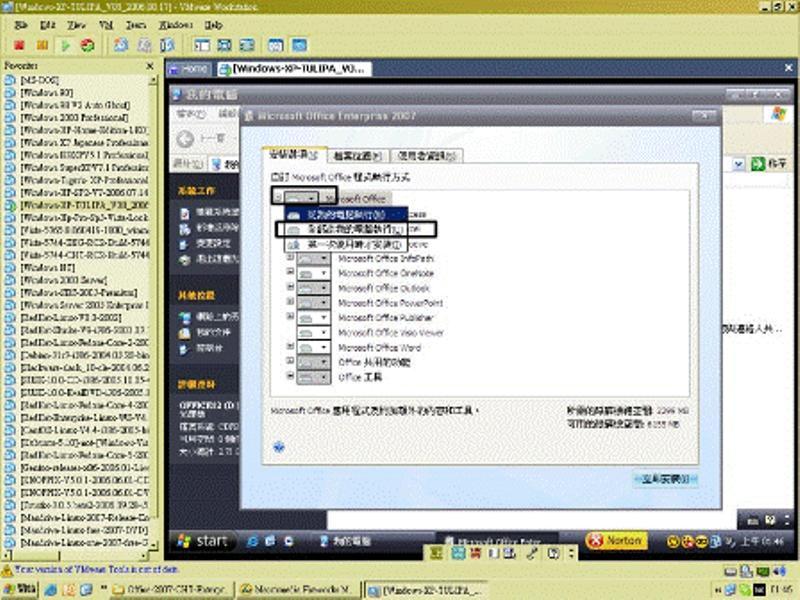Expand the Microsoft Office Word tree node

click(x=290, y=346)
